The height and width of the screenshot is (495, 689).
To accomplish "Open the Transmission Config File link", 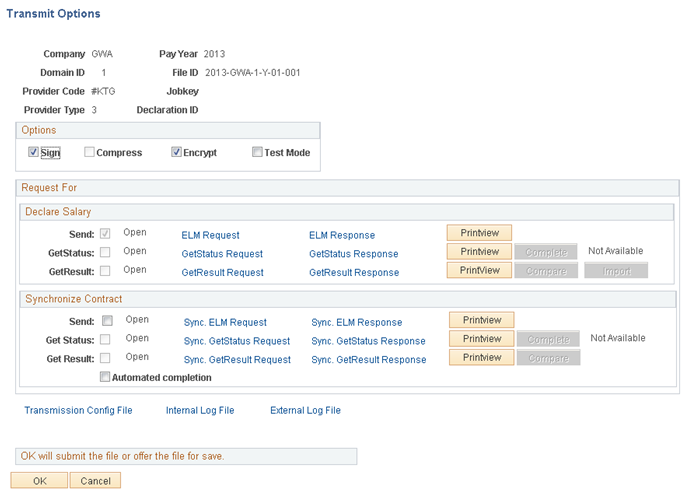I will coord(78,410).
